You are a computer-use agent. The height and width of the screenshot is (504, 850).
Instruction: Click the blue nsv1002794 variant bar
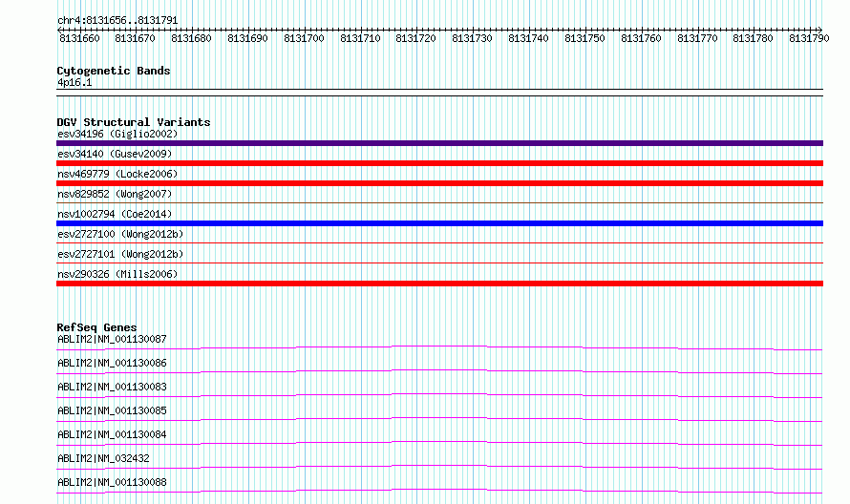[439, 223]
